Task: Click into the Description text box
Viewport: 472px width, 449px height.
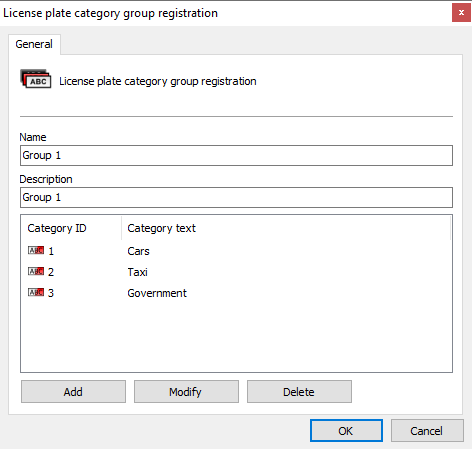Action: 236,197
